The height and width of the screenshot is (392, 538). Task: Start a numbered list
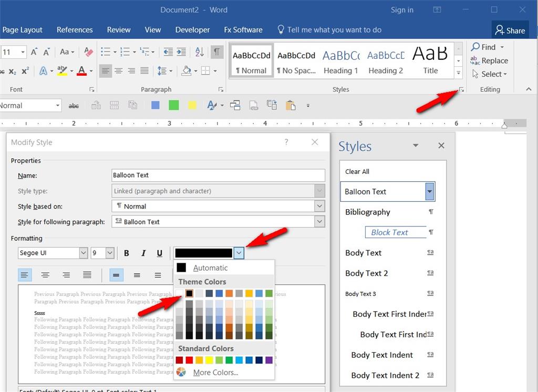pos(125,52)
